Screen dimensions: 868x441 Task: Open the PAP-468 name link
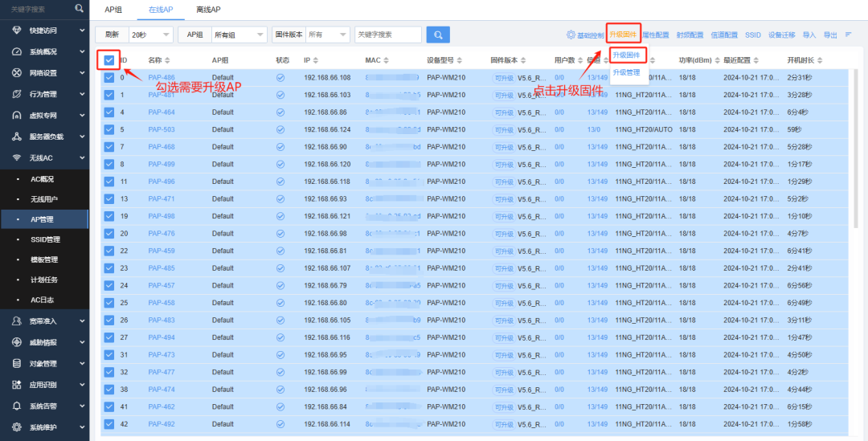tap(162, 147)
